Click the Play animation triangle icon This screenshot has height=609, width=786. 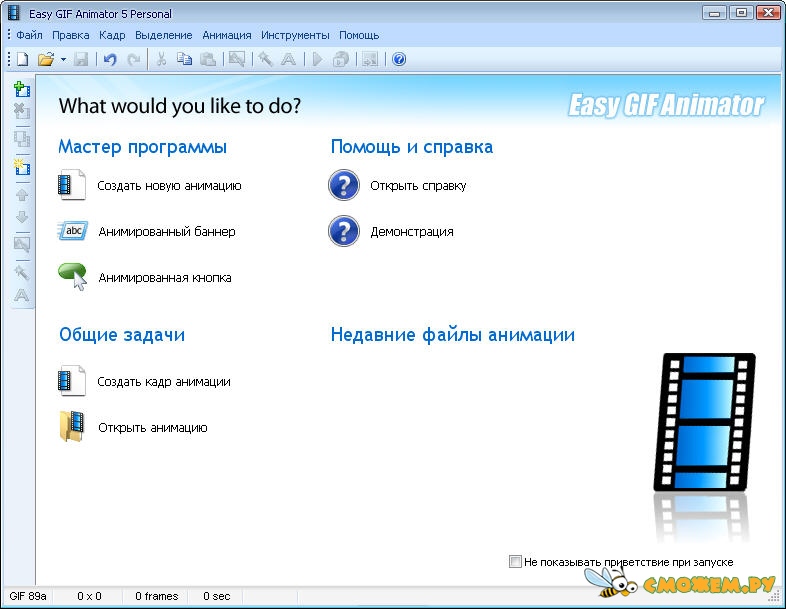pos(317,59)
